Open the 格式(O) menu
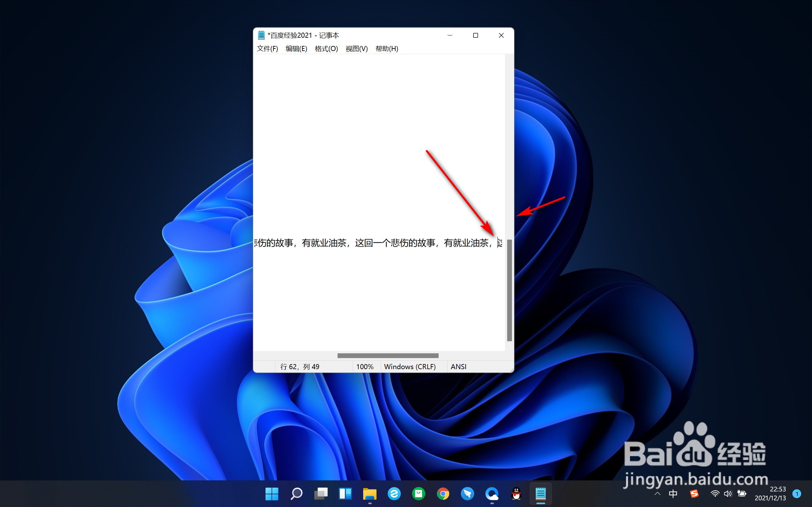The width and height of the screenshot is (812, 507). pos(326,48)
